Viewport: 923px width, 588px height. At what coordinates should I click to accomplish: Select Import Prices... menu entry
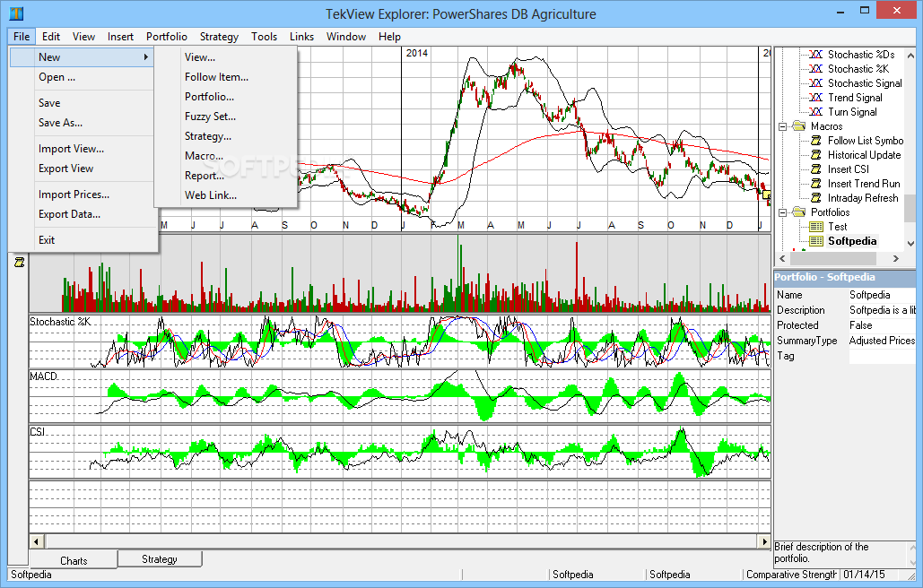click(x=83, y=195)
